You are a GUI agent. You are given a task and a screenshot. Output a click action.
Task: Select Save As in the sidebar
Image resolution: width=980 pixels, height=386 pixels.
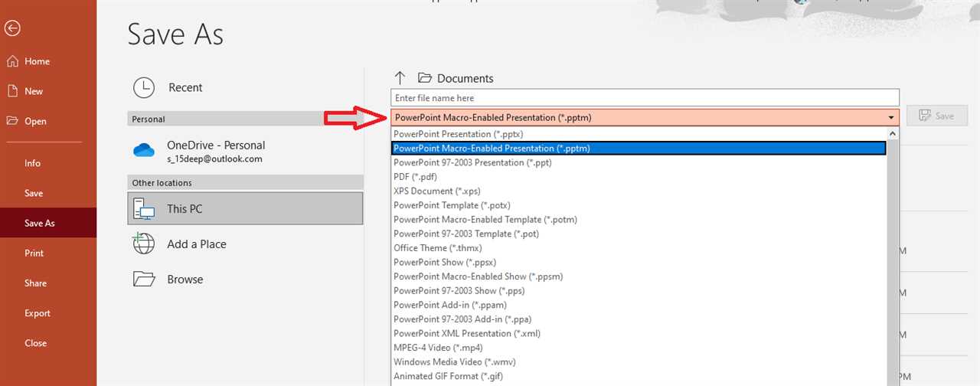point(48,223)
